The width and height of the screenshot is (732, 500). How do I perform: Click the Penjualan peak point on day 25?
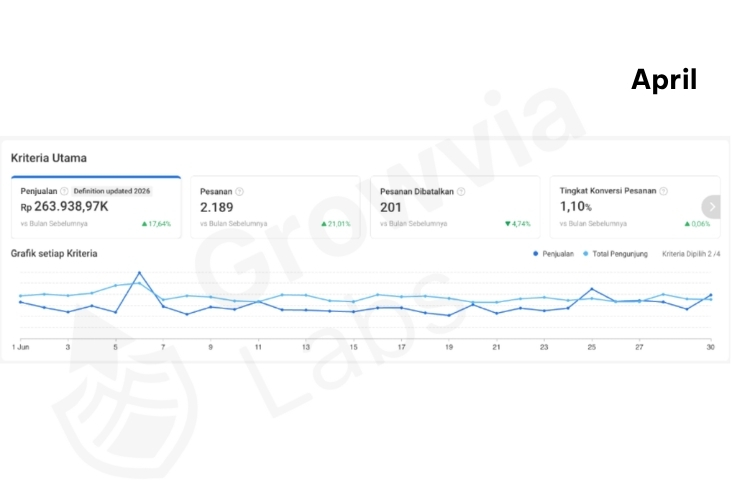(x=592, y=289)
